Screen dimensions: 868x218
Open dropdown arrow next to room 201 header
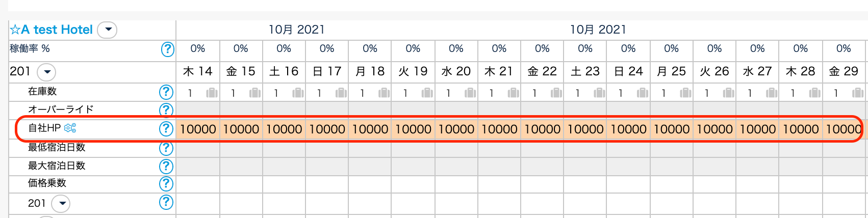click(x=47, y=72)
